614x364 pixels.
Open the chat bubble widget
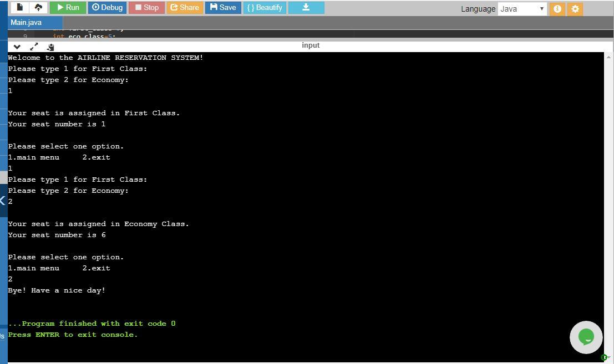click(586, 337)
